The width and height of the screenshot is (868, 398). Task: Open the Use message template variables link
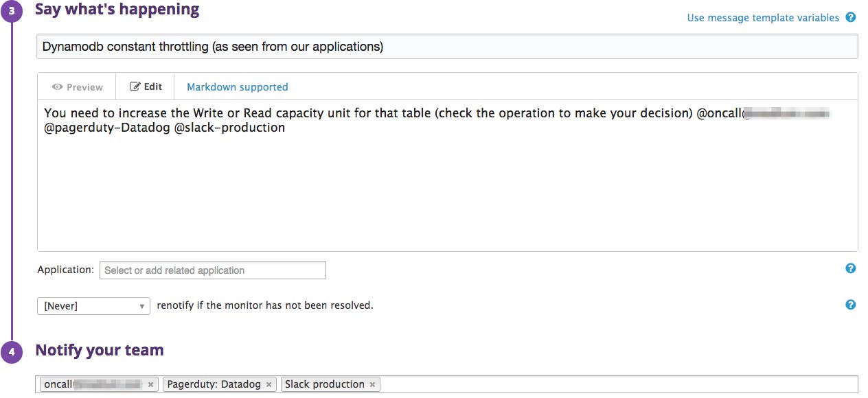(x=762, y=17)
